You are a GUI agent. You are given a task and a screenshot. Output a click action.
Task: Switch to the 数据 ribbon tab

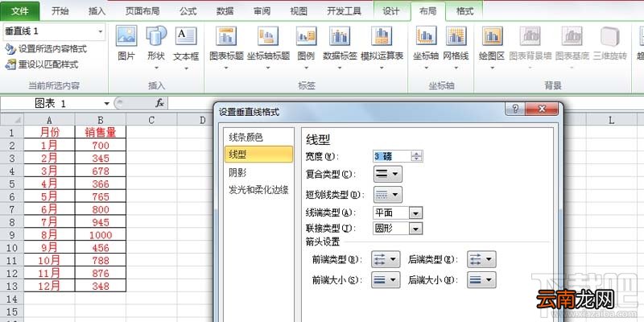pos(225,11)
